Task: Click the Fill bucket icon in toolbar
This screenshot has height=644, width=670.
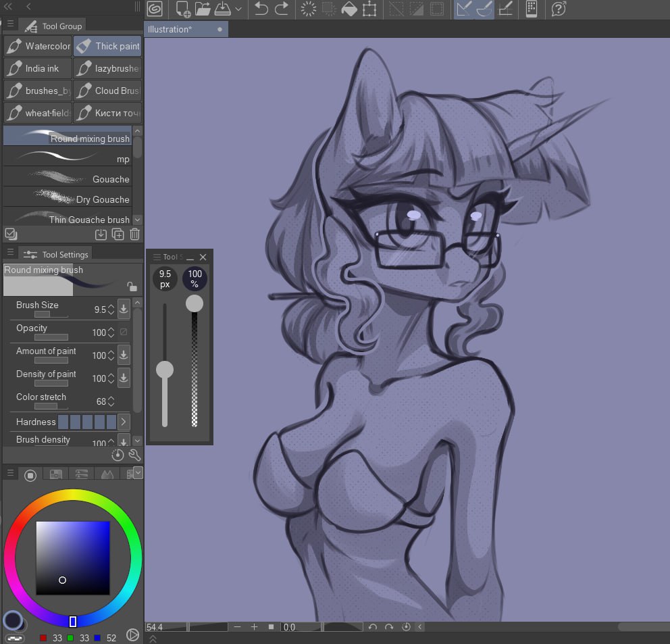Action: coord(349,9)
